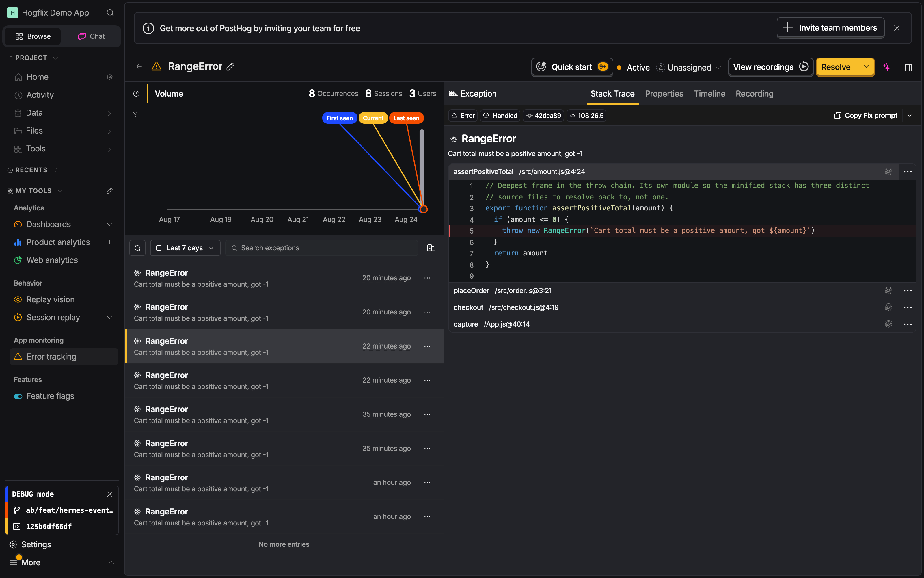
Task: Switch to Chat mode
Action: 91,36
